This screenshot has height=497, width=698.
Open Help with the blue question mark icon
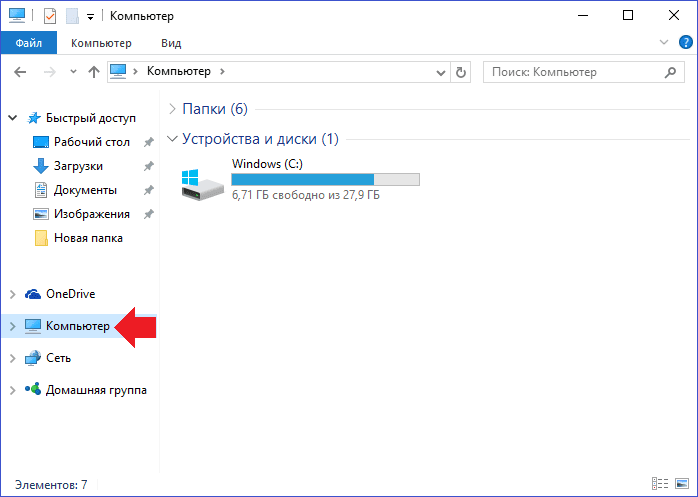click(686, 42)
